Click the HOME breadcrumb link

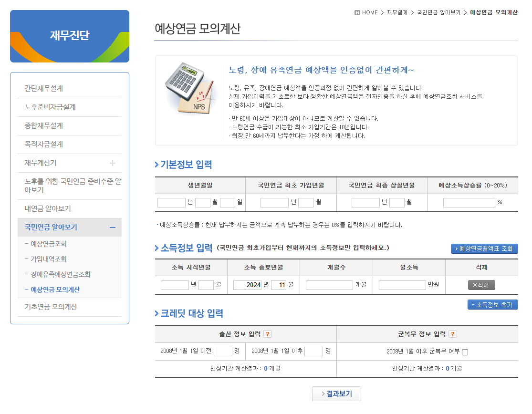coord(370,12)
